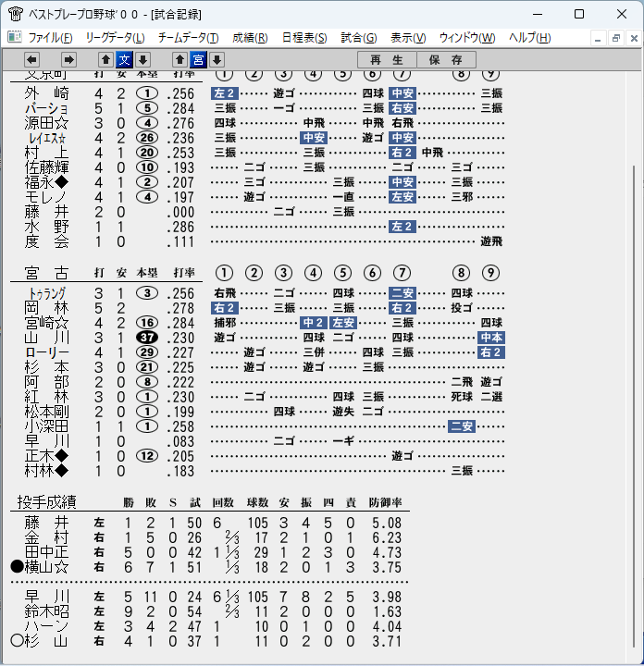This screenshot has height=666, width=644.
Task: Open the ヘルプ(H) menu
Action: click(x=530, y=38)
